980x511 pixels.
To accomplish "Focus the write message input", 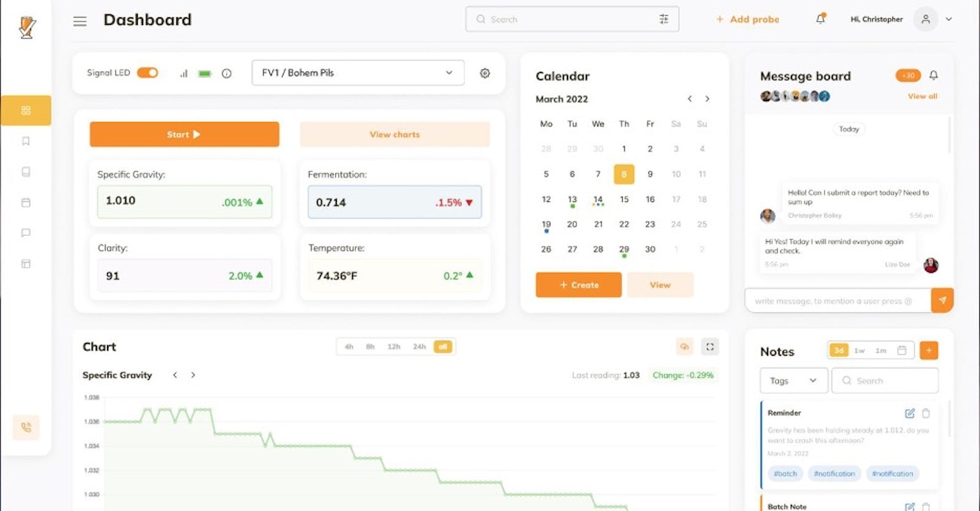I will tap(838, 301).
